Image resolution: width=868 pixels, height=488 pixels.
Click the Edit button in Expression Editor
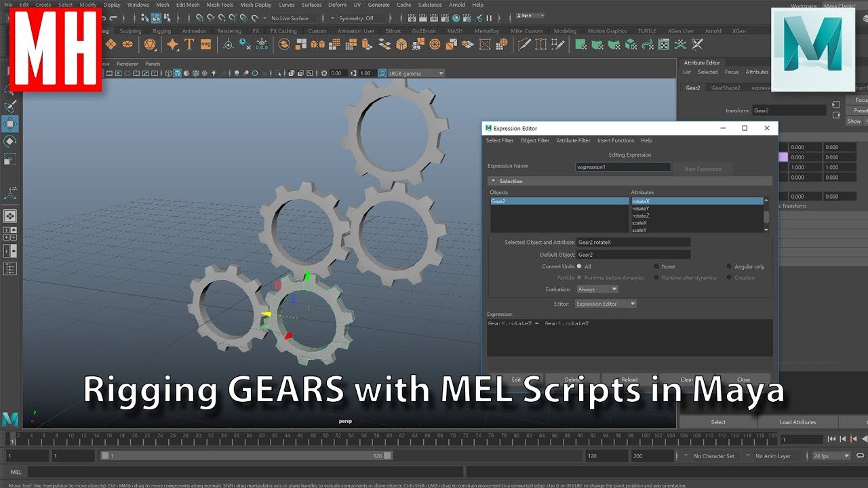(x=516, y=380)
